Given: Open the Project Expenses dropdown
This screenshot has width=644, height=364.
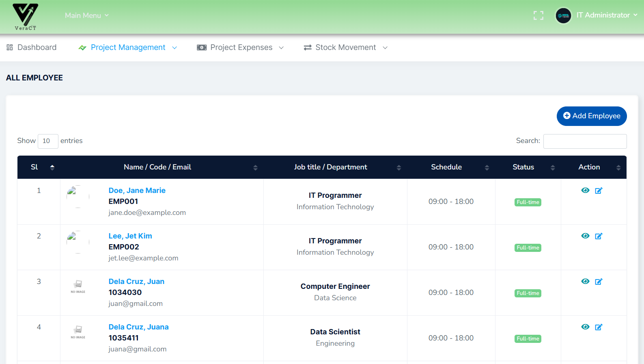Looking at the screenshot, I should click(x=240, y=48).
